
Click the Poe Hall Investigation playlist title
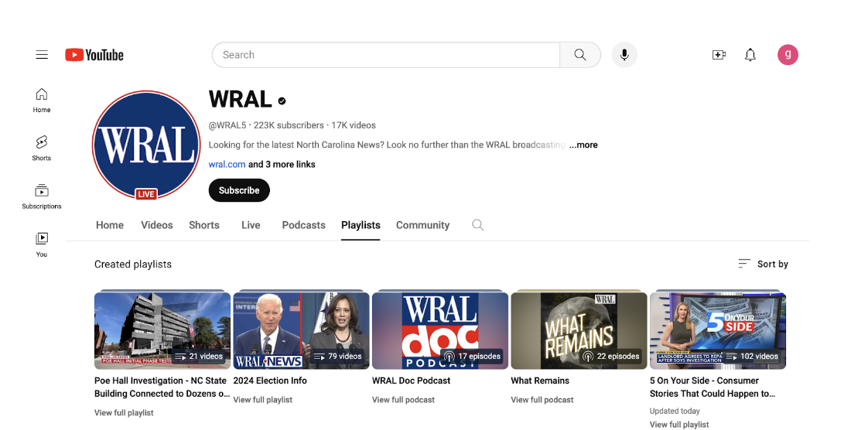tap(162, 387)
